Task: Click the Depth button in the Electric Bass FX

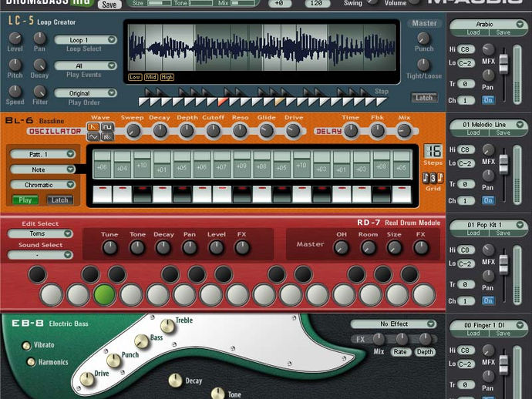Action: coord(425,352)
